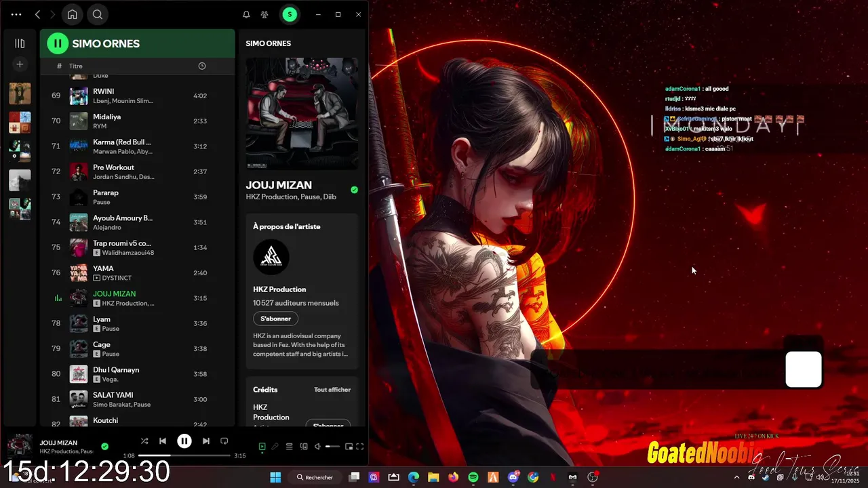Open the play queue icon
The width and height of the screenshot is (868, 488).
pyautogui.click(x=290, y=447)
